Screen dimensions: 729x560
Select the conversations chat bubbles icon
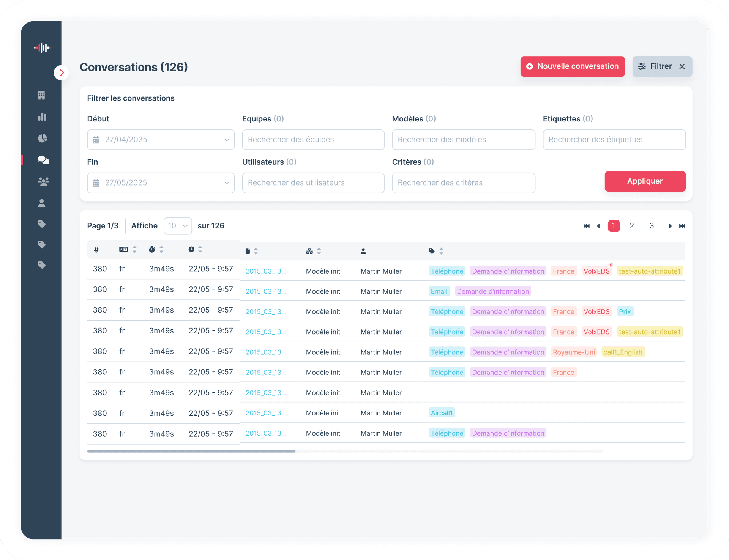(x=43, y=160)
